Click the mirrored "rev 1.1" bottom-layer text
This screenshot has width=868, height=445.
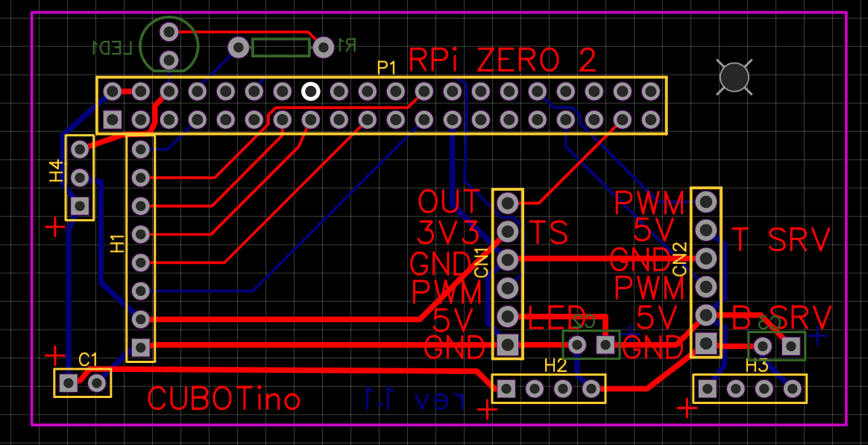pos(414,398)
